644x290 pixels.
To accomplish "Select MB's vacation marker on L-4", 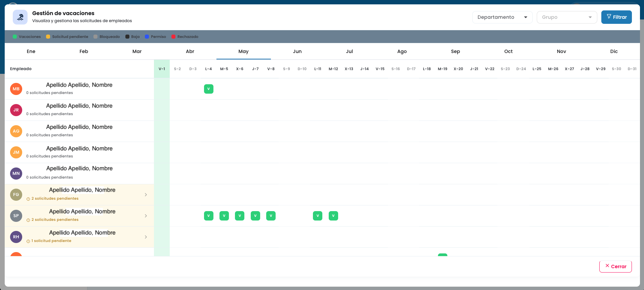I will click(x=209, y=89).
